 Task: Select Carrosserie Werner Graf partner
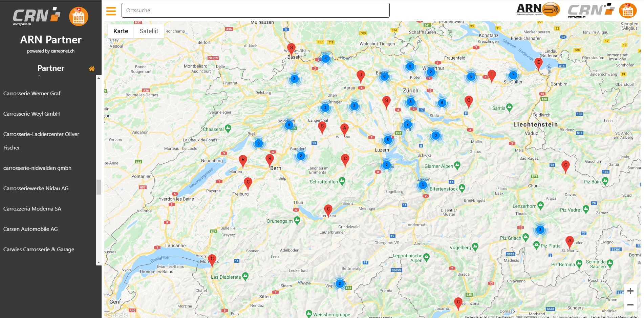click(x=32, y=94)
